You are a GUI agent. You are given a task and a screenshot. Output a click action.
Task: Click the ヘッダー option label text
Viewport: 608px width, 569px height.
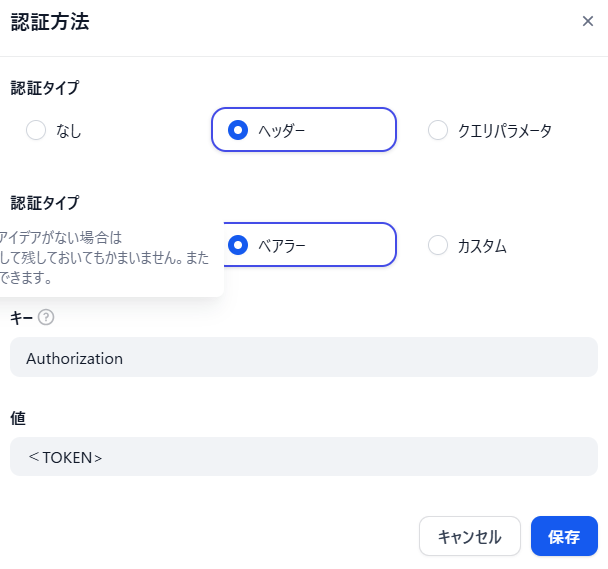[282, 130]
